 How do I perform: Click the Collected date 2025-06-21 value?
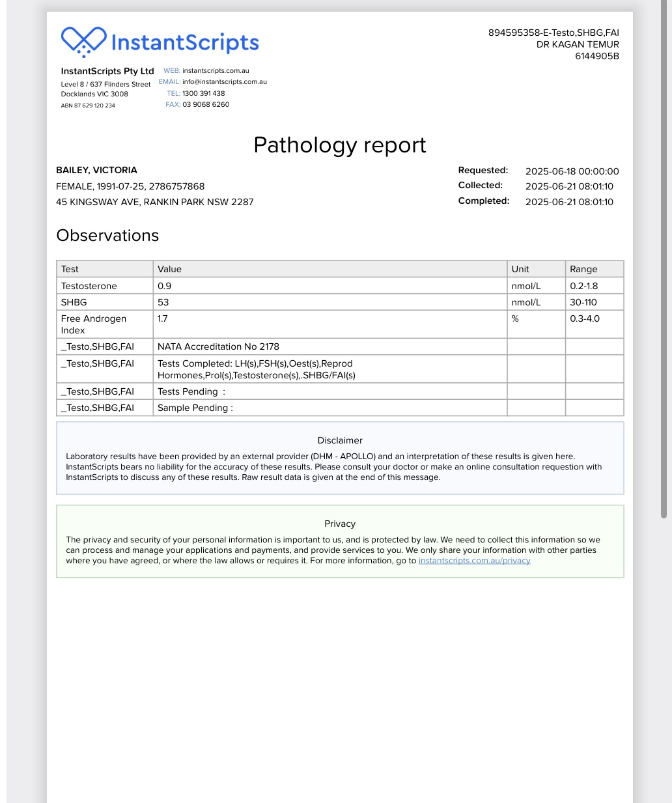[569, 186]
